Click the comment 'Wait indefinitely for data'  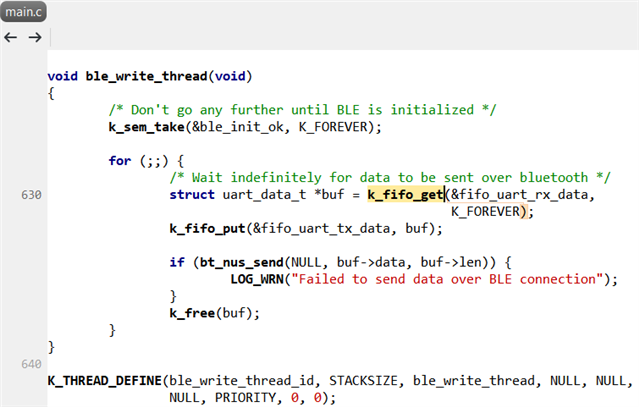click(x=390, y=178)
